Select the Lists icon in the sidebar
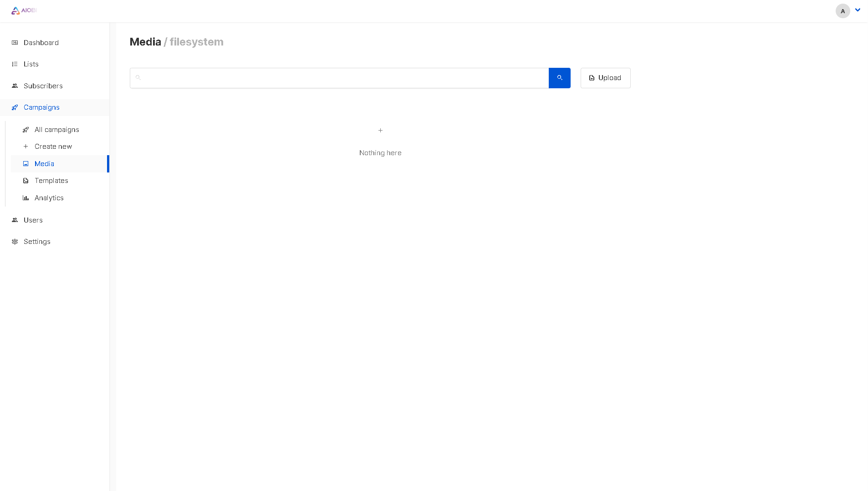868x491 pixels. [15, 64]
